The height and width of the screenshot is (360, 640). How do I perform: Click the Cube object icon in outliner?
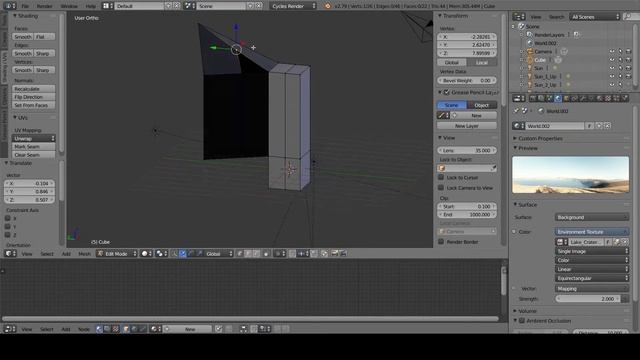(530, 60)
